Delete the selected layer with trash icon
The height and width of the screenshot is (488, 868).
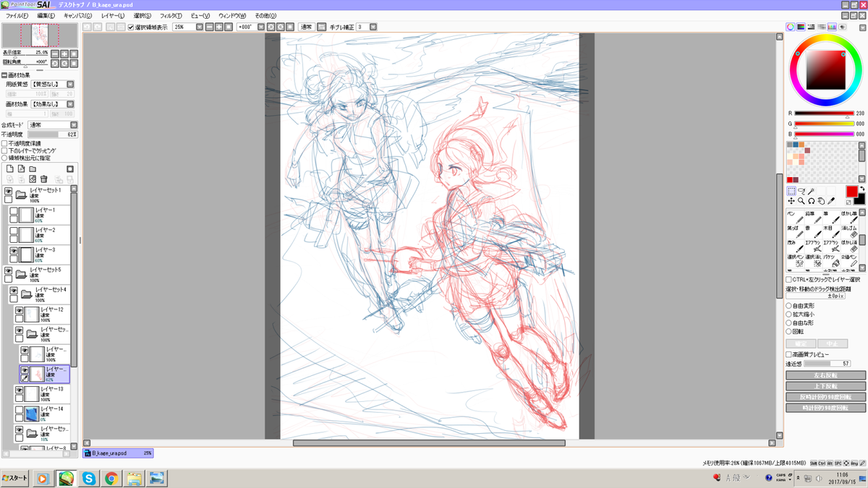(43, 179)
